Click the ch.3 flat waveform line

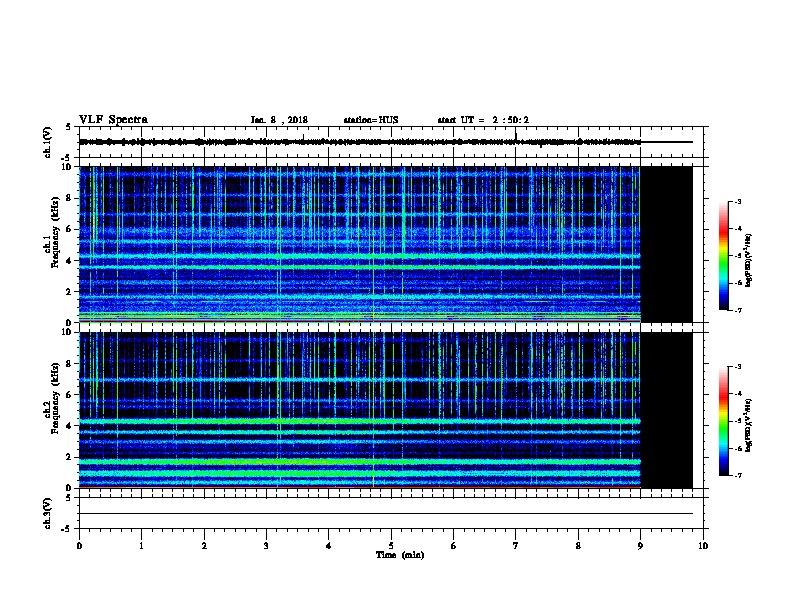click(386, 514)
